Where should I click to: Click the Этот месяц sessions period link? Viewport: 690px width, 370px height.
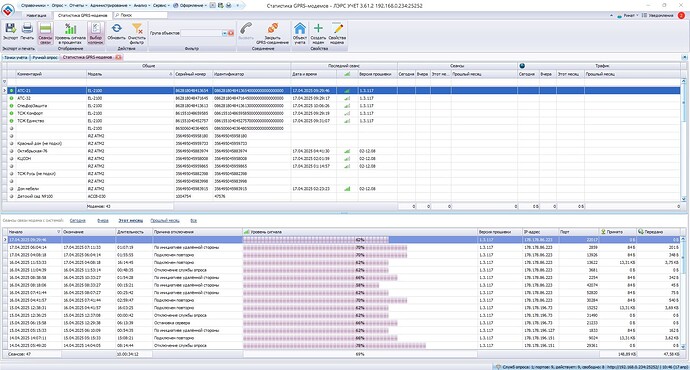point(130,220)
